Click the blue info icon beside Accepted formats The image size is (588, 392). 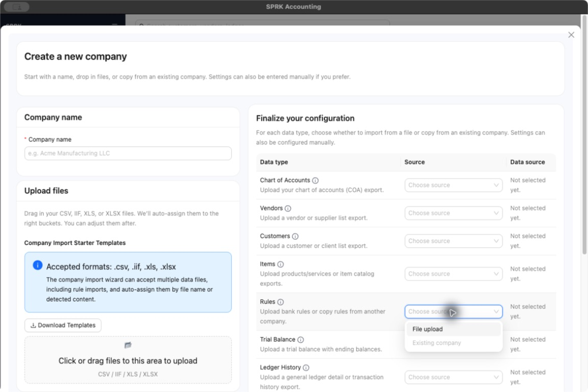[37, 265]
